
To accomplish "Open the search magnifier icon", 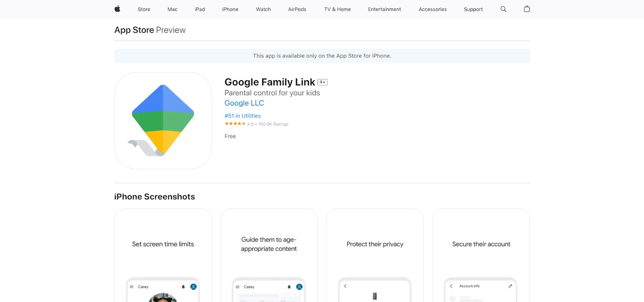I will [x=503, y=9].
